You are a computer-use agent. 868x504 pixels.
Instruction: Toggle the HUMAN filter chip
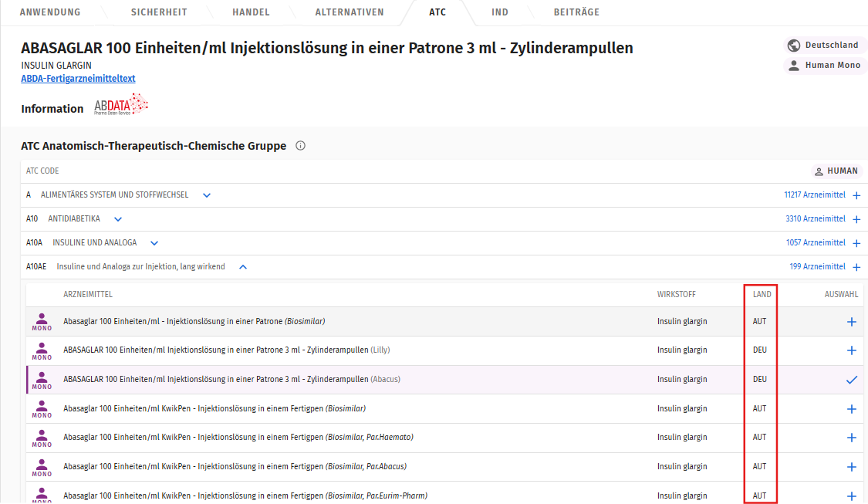click(x=836, y=171)
